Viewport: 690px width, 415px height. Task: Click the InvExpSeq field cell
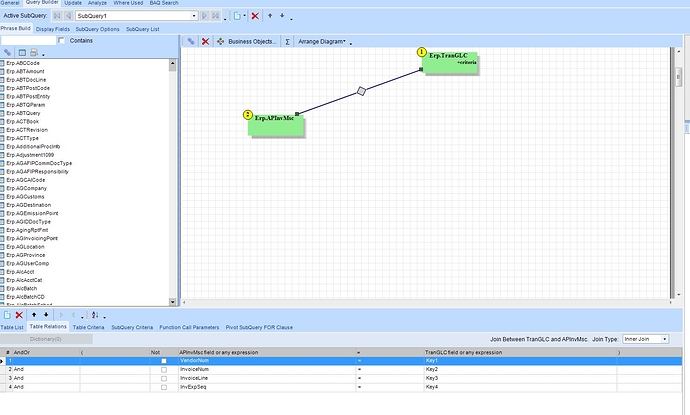coord(267,387)
